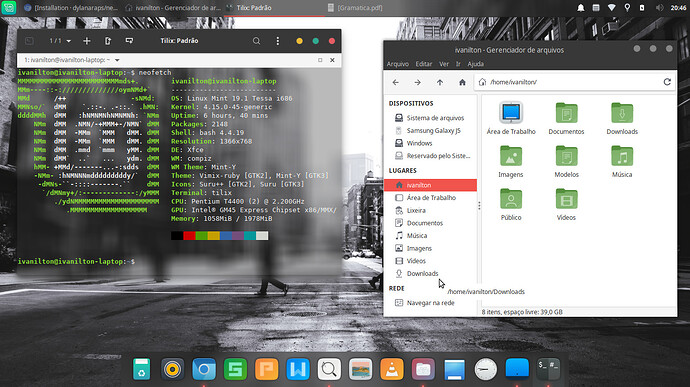The image size is (690, 387).
Task: Select Área de Trabalho in sidebar
Action: (430, 198)
